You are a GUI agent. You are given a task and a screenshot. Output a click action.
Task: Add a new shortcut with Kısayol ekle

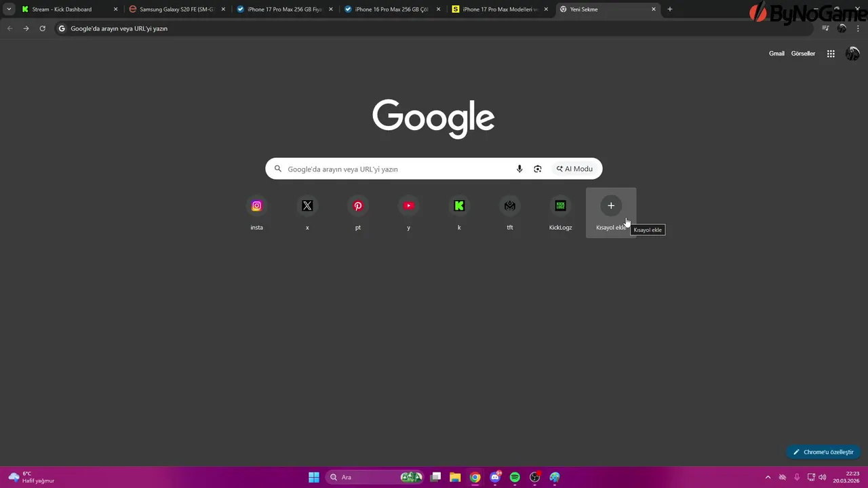click(611, 213)
